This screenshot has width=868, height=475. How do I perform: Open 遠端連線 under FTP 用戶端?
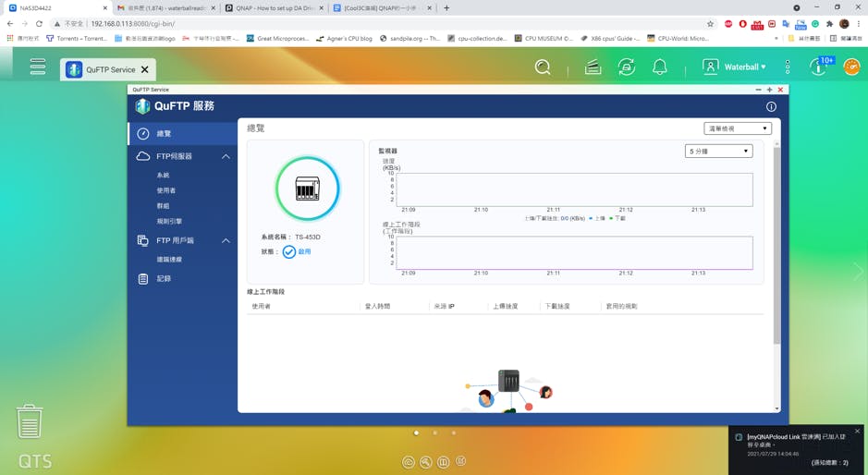pos(169,260)
